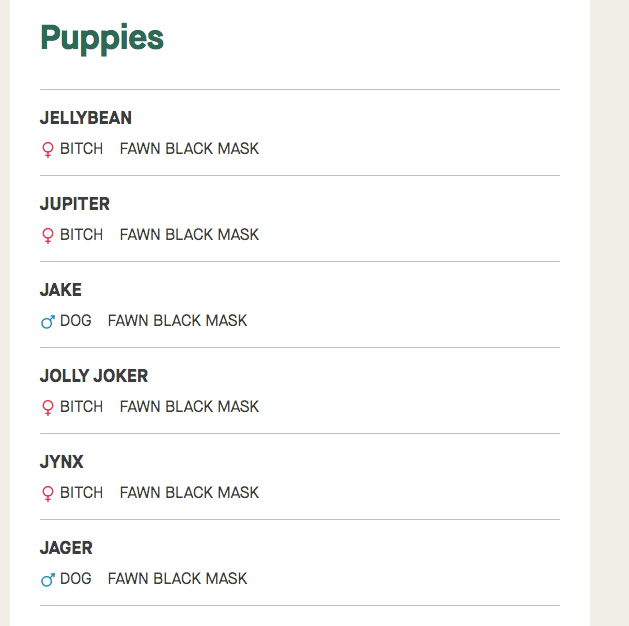
Task: Click the male symbol icon under Jager
Action: pos(47,580)
